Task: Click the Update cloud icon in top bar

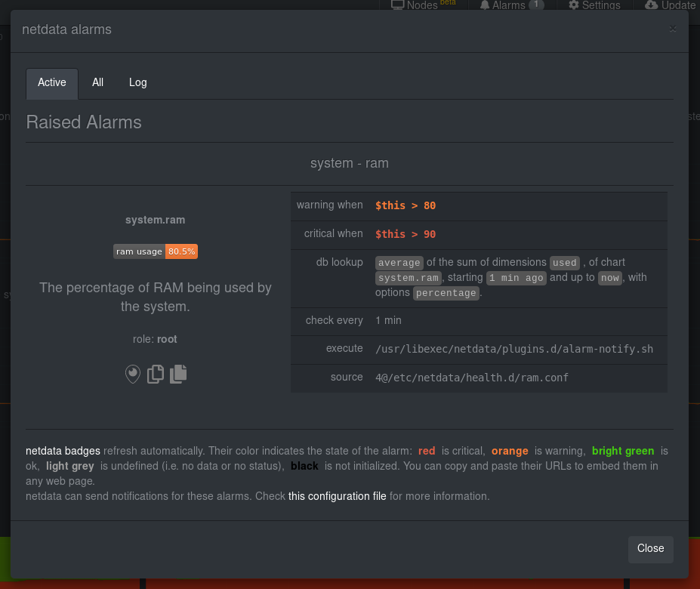Action: point(652,5)
